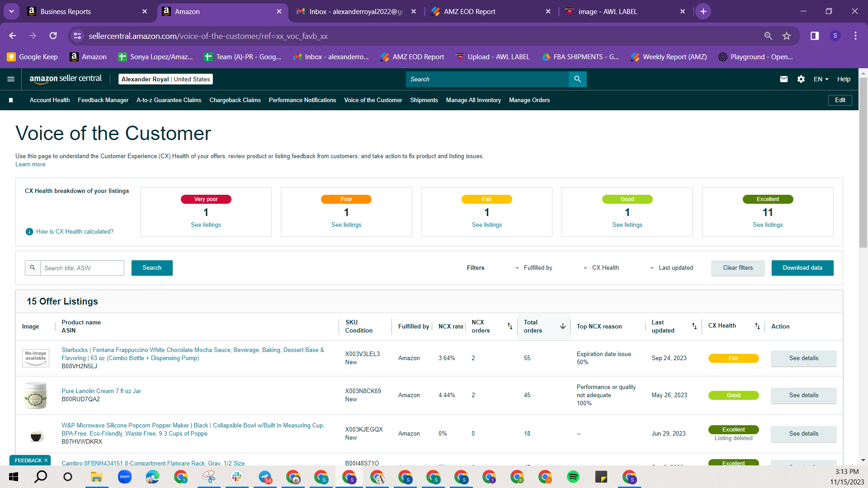This screenshot has width=868, height=488.
Task: Open Manage All Inventory
Action: (x=473, y=100)
